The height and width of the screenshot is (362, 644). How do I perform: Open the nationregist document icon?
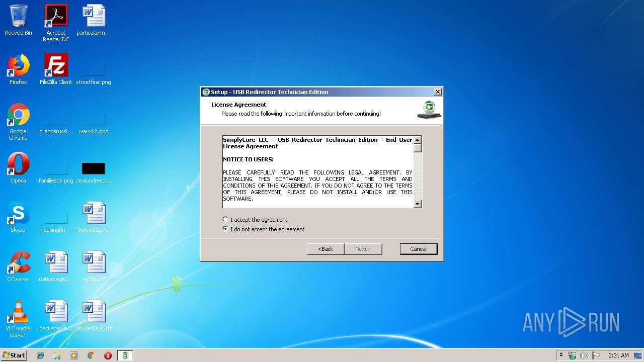pos(56,266)
